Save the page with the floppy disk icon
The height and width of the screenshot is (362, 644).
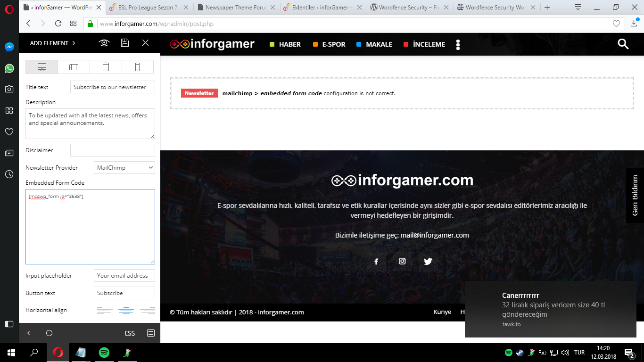click(x=125, y=43)
